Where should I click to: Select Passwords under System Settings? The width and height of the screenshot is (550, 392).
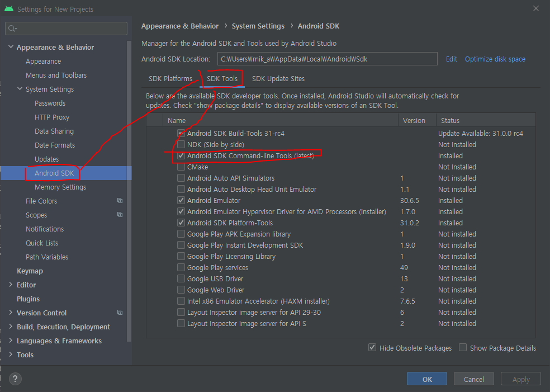(x=50, y=103)
